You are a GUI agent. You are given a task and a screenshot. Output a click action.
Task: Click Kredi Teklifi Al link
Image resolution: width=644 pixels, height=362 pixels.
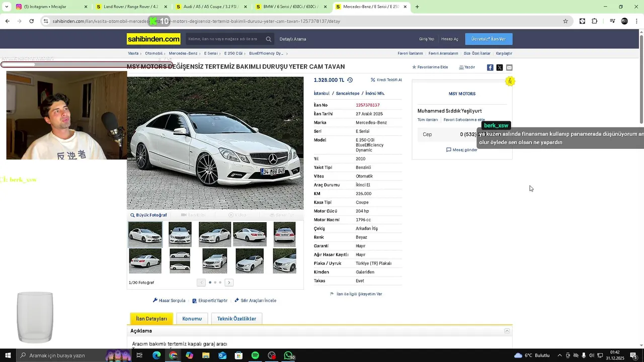(386, 80)
